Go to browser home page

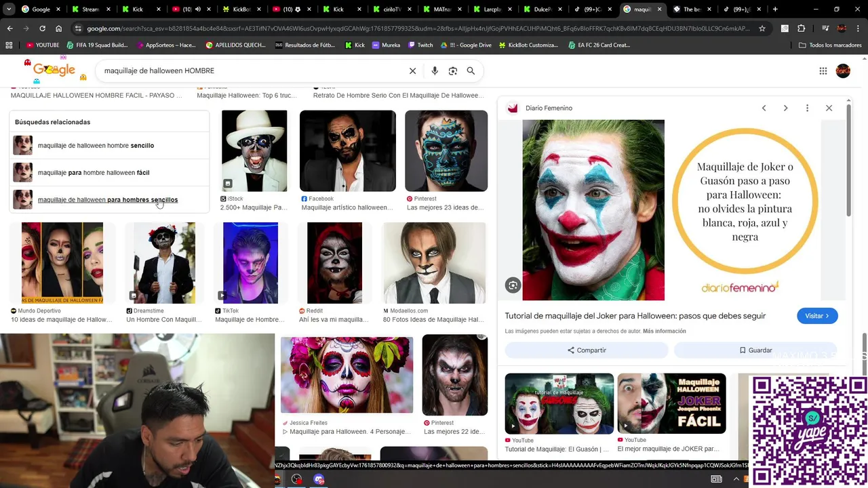(59, 28)
